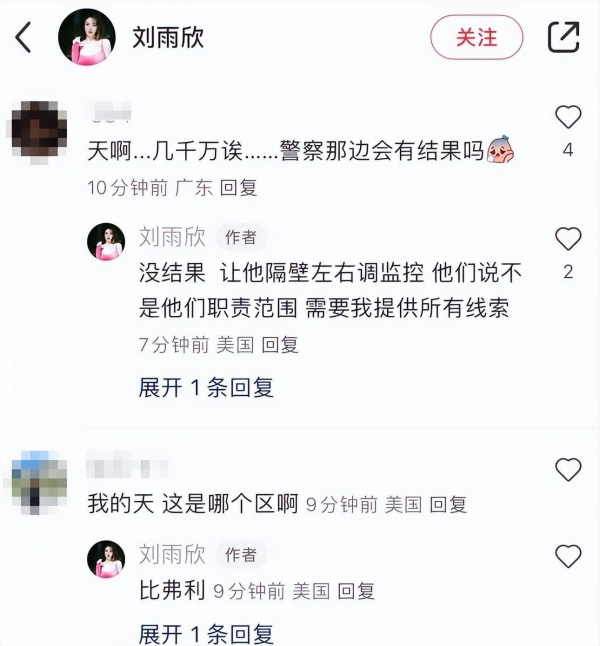Viewport: 600px width, 646px height.
Task: Follow the author with 关注 button
Action: click(477, 37)
